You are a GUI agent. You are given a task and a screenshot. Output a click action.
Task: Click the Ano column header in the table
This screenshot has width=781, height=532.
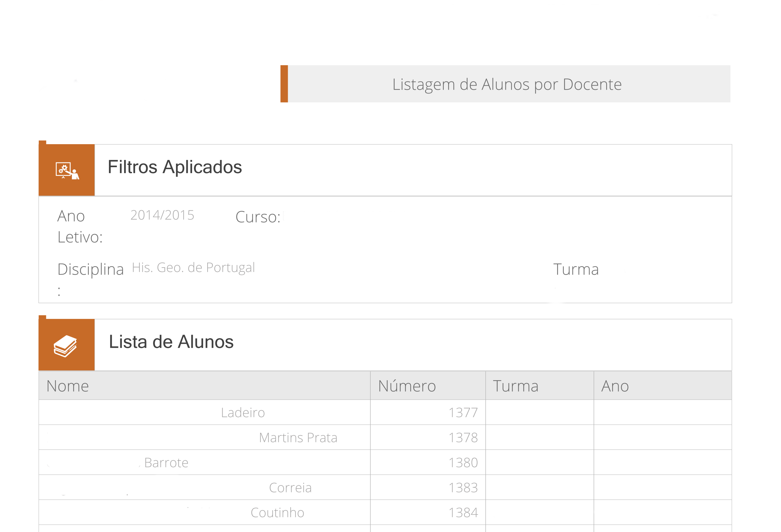coord(615,386)
